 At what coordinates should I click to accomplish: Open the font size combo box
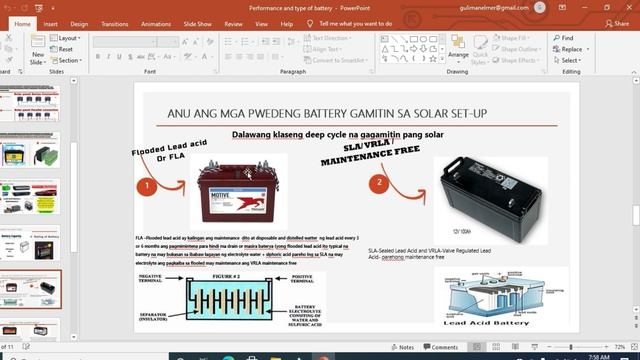pos(168,42)
